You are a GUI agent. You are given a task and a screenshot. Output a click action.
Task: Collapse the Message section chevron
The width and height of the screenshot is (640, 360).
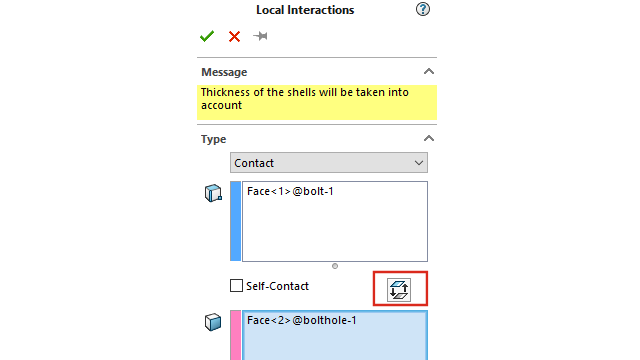[x=429, y=72]
